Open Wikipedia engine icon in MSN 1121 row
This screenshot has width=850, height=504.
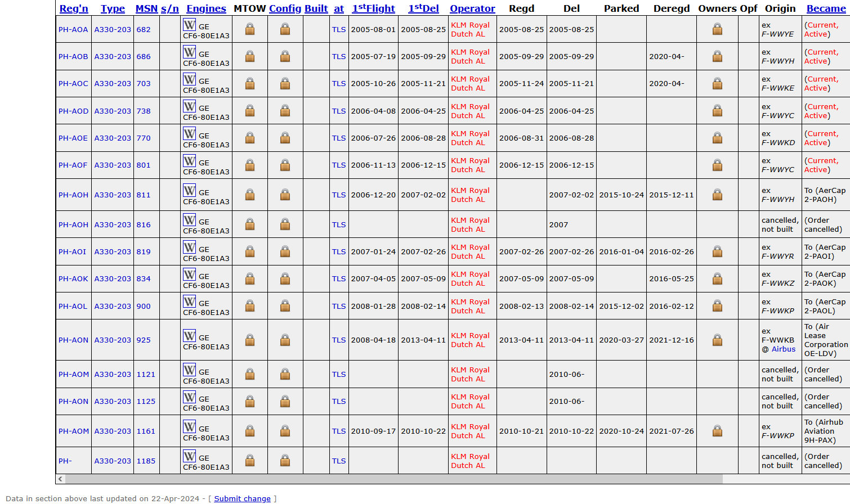click(190, 370)
